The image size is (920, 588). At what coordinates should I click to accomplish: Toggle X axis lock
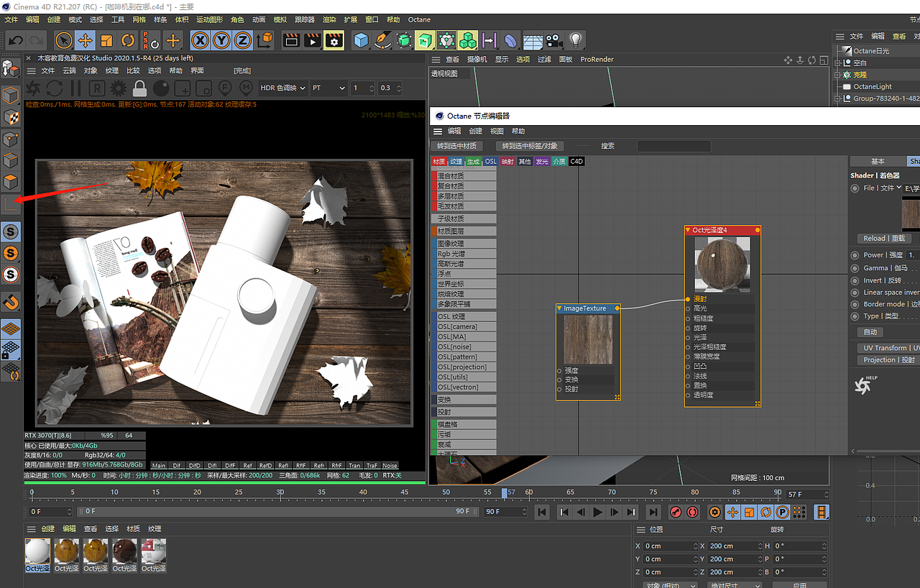click(201, 40)
